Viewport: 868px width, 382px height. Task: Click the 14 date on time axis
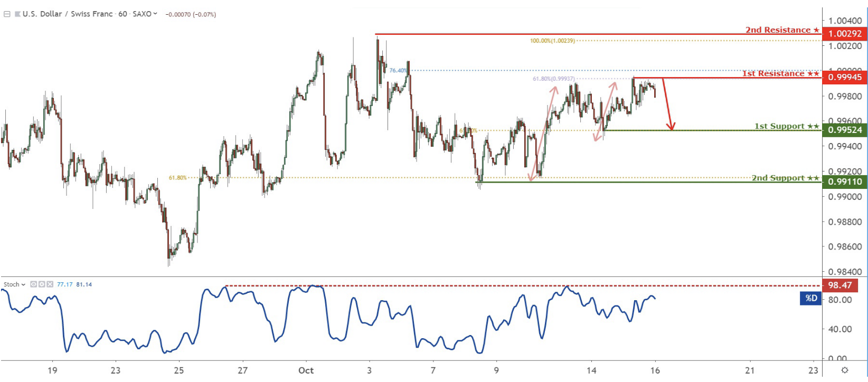591,370
